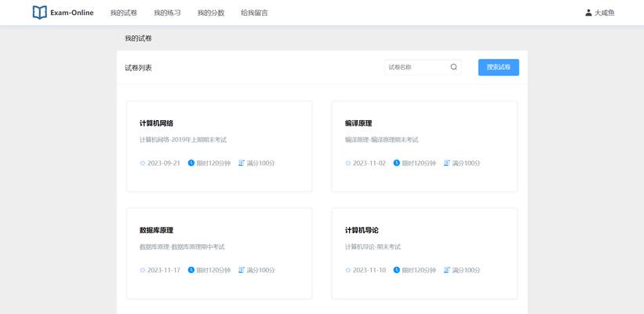Click the date icon next to 2023-11-02
This screenshot has height=314, width=644.
pyautogui.click(x=347, y=163)
